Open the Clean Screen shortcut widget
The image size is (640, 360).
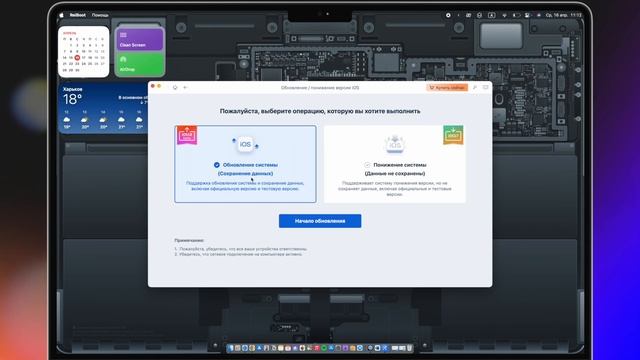pos(140,39)
